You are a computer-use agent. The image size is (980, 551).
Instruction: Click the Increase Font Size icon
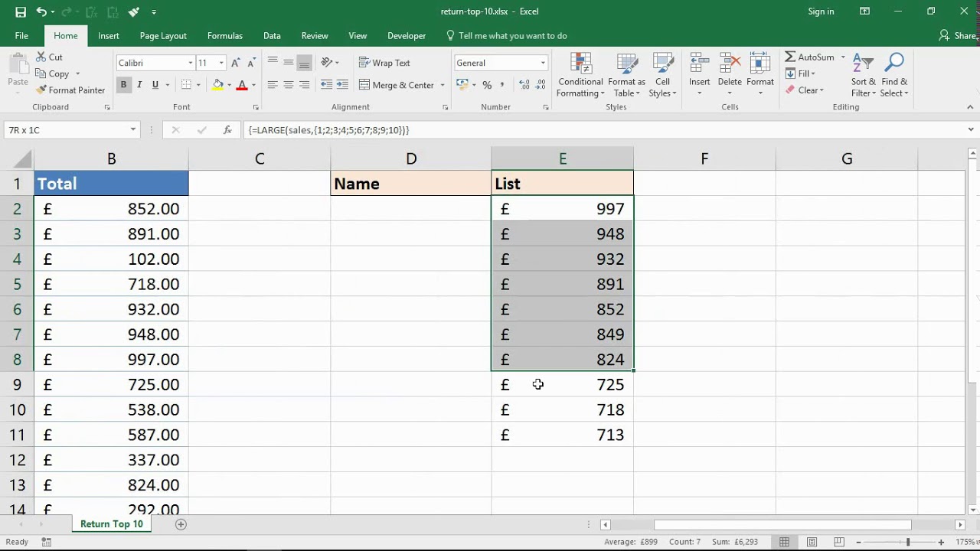pos(235,63)
